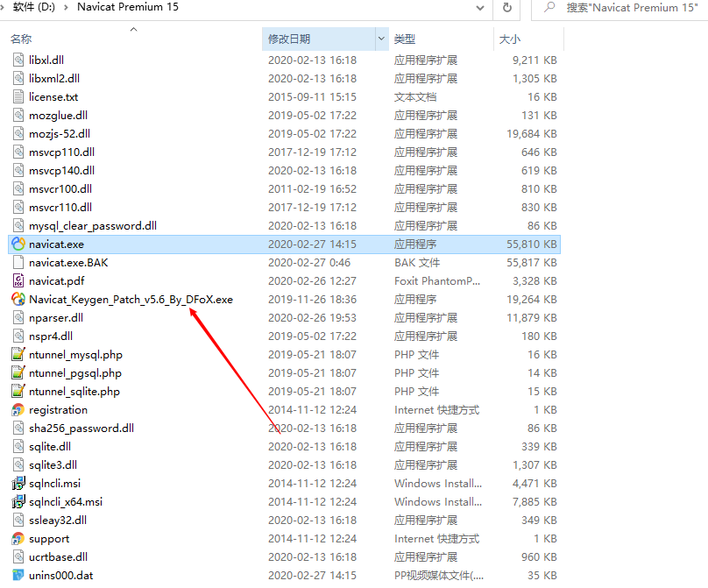Click the Foxit PhantomP... type cell
This screenshot has height=588, width=708.
(x=437, y=281)
